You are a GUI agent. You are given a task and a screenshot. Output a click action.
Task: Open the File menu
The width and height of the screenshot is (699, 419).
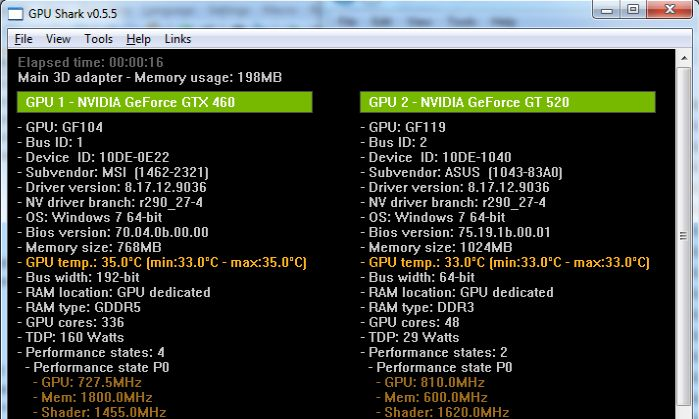point(24,39)
